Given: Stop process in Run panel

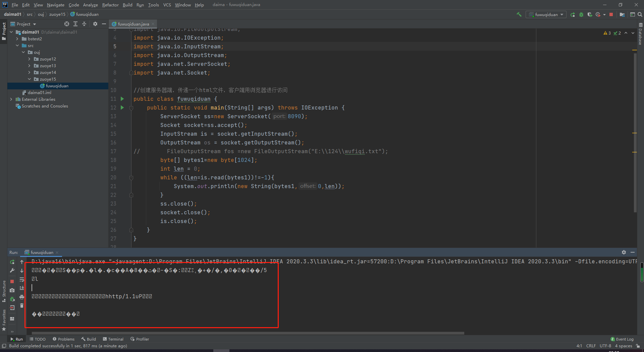Looking at the screenshot, I should click(x=12, y=281).
